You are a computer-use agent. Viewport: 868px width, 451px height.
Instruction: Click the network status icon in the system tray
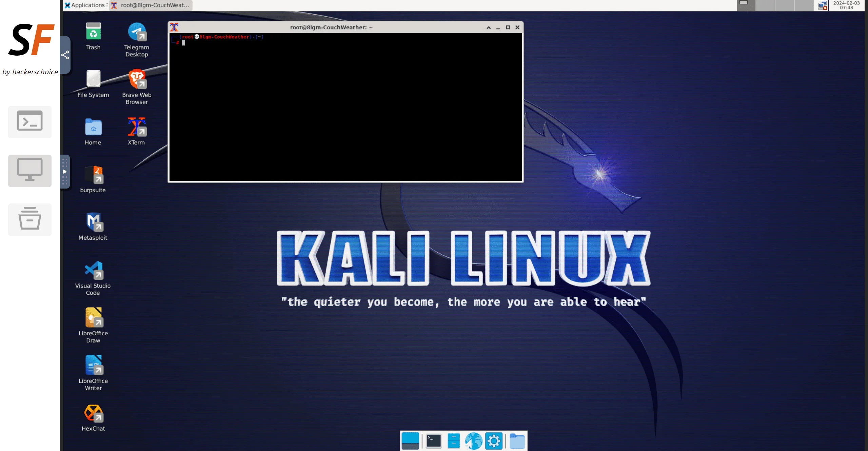[x=822, y=5]
